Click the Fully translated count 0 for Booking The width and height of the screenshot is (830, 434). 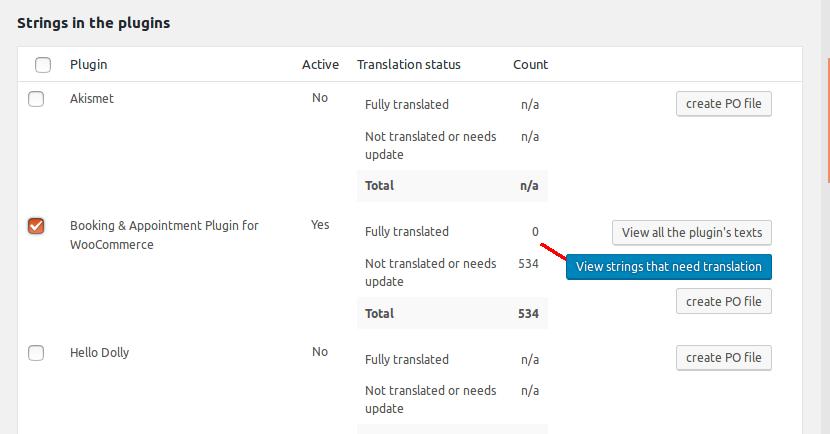click(x=535, y=232)
